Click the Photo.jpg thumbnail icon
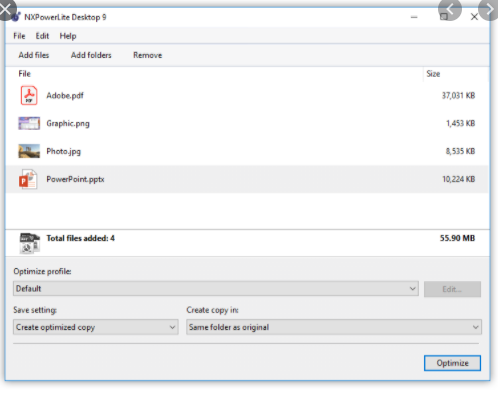The image size is (498, 404). coord(29,151)
